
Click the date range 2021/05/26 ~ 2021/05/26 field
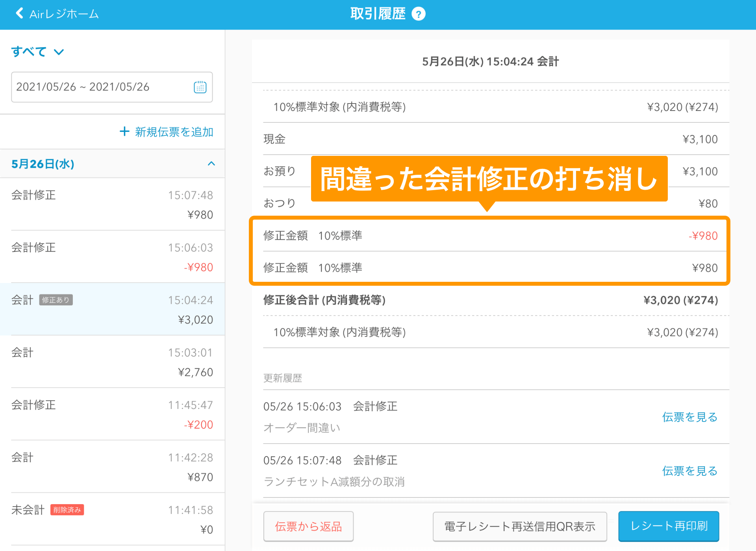[x=112, y=87]
